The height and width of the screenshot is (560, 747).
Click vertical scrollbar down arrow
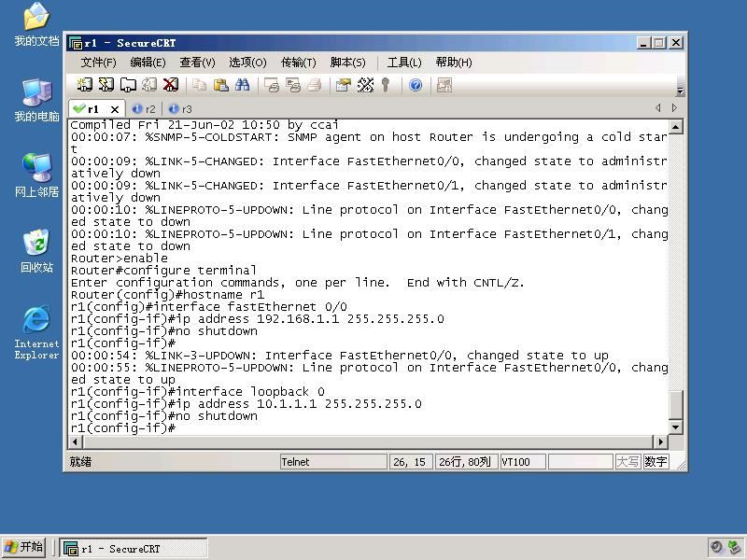[x=675, y=427]
